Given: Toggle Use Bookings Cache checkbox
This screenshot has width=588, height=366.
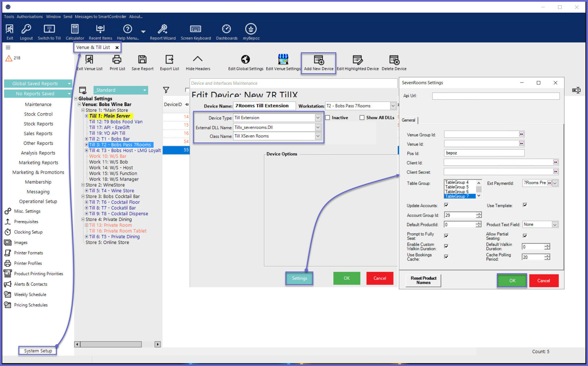Looking at the screenshot, I should pos(446,257).
